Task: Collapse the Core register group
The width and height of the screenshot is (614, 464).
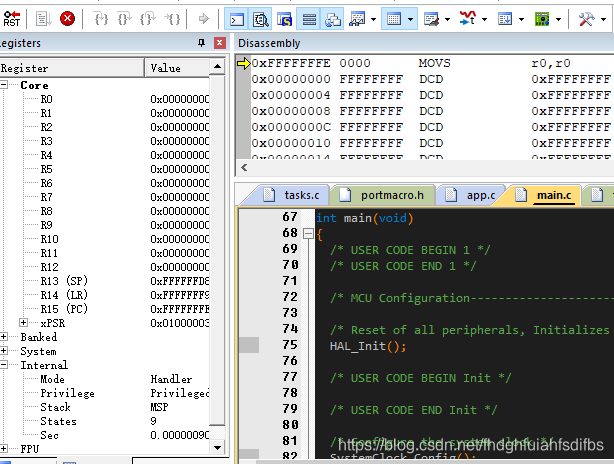Action: tap(3, 85)
